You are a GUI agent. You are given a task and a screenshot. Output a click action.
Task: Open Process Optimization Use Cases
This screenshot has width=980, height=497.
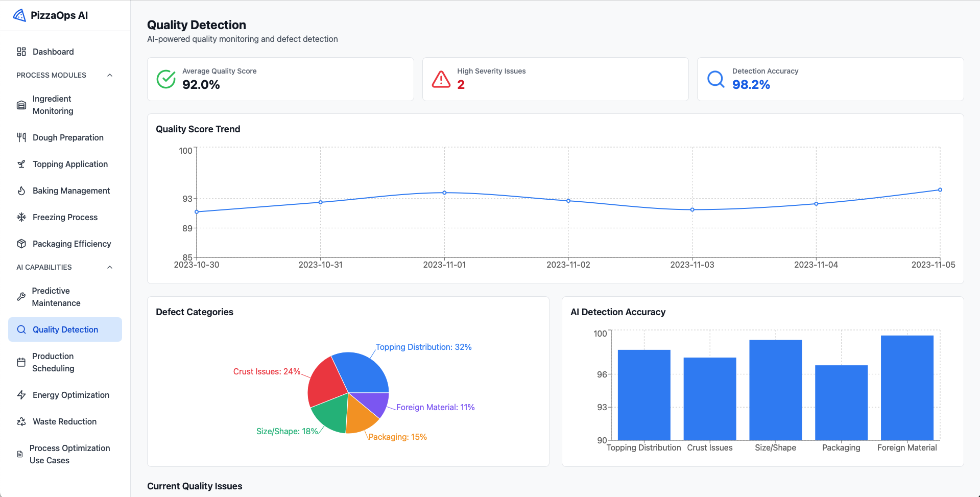tap(69, 454)
